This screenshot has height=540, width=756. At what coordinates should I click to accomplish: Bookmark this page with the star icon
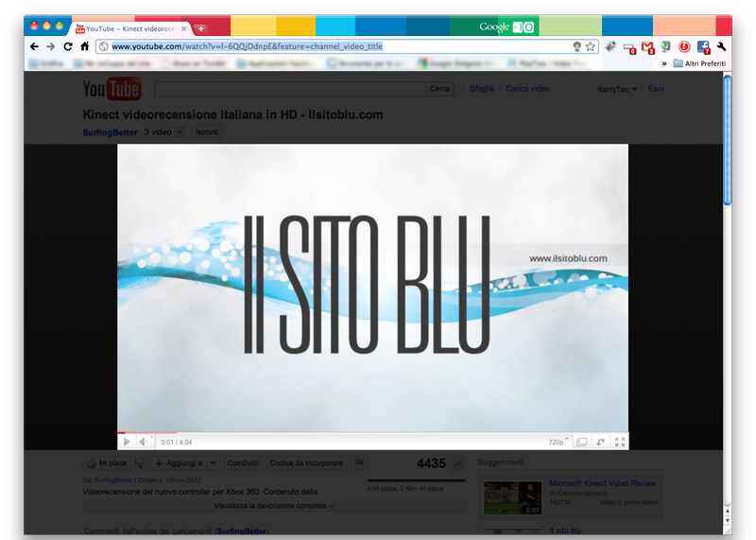590,46
